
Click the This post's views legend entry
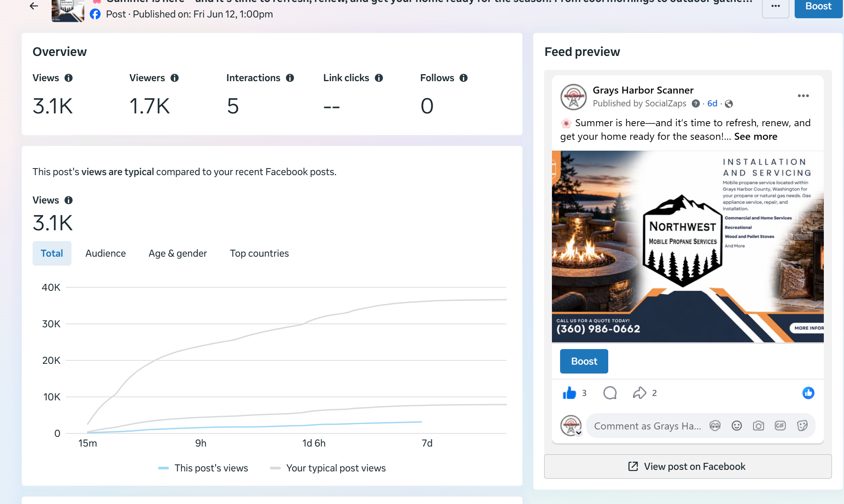(203, 468)
